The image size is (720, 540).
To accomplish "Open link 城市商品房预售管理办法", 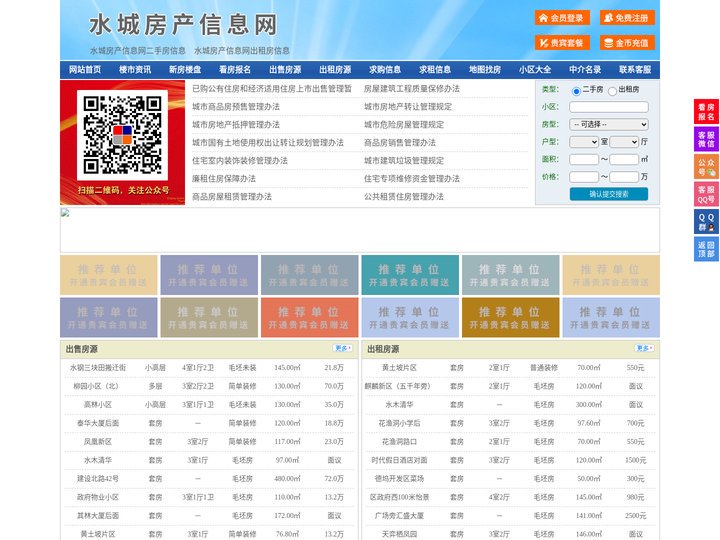I will tap(236, 107).
